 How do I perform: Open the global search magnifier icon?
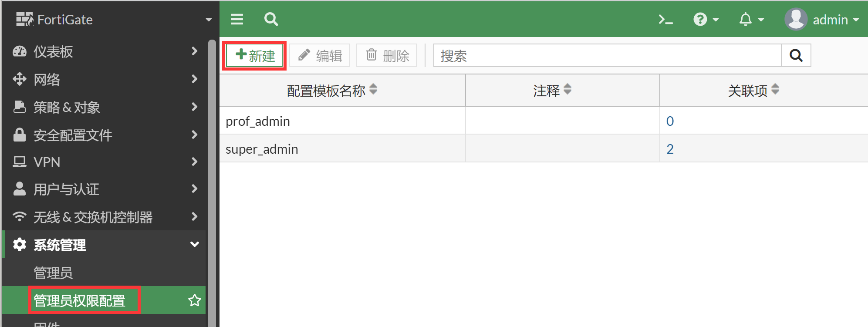(x=271, y=19)
